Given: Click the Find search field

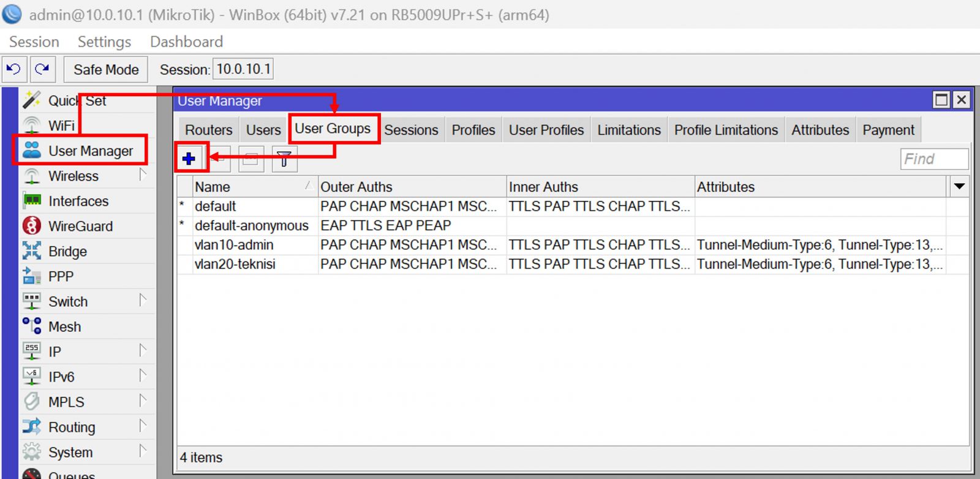Looking at the screenshot, I should (x=933, y=159).
